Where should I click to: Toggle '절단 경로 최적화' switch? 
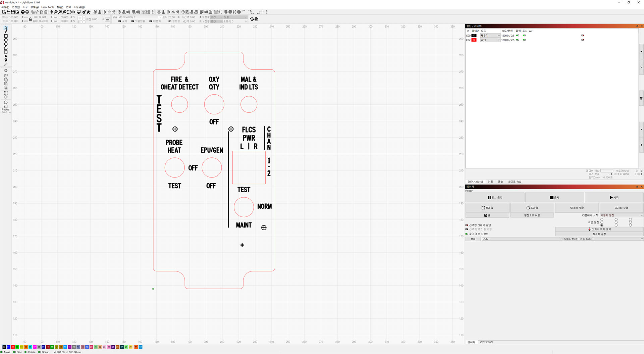coord(467,234)
